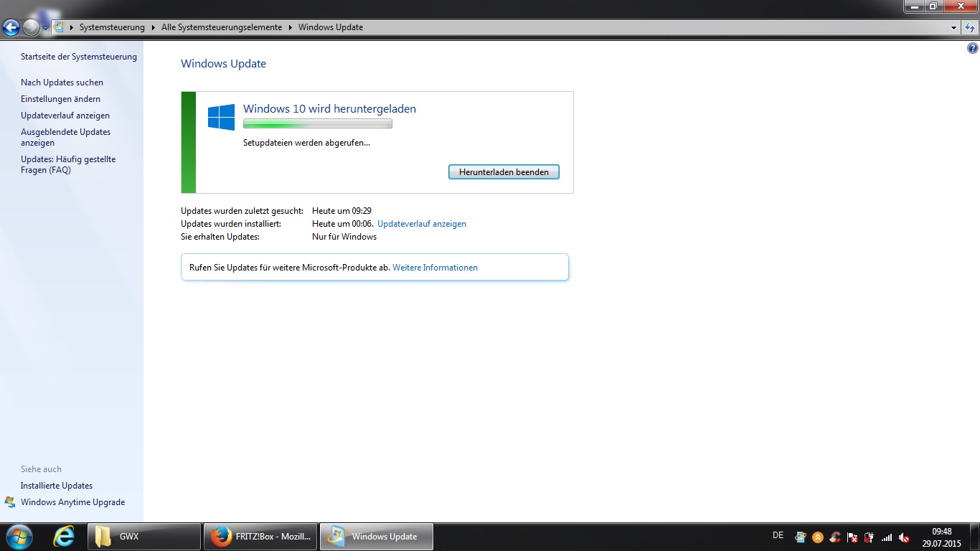Screen dimensions: 980x551
Task: Click the CCleaner tray icon
Action: coord(835,537)
